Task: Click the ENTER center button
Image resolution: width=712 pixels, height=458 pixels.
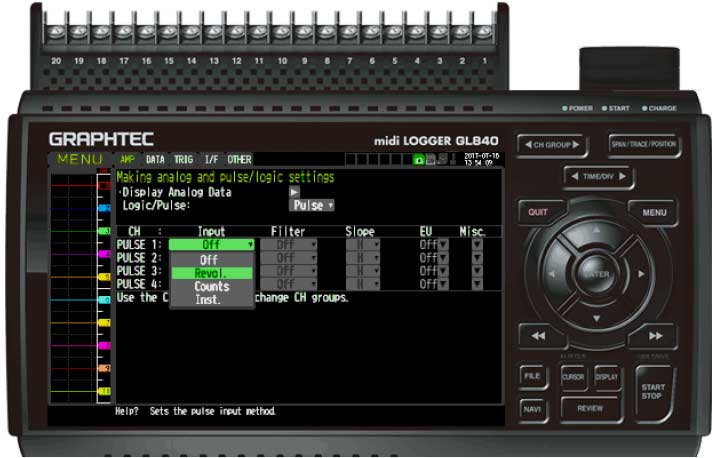Action: tap(596, 274)
